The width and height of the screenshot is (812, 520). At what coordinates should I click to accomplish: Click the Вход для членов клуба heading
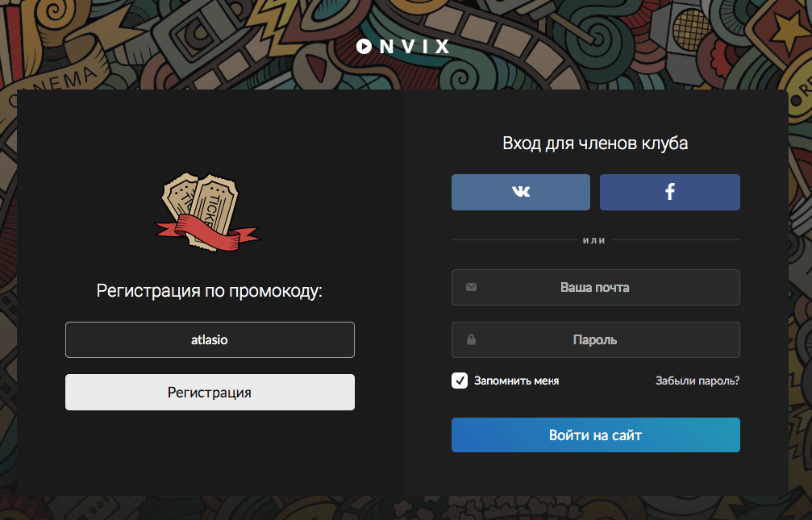(x=595, y=144)
